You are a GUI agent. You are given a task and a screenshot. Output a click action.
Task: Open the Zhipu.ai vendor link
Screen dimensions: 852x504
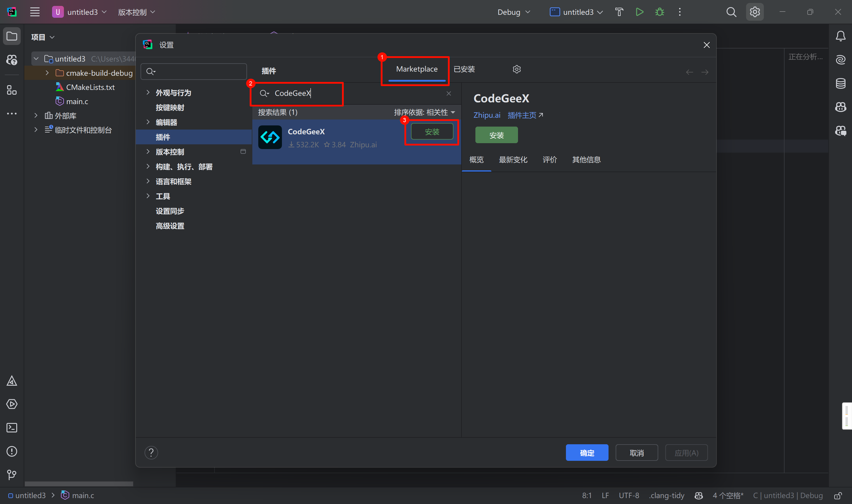tap(487, 115)
